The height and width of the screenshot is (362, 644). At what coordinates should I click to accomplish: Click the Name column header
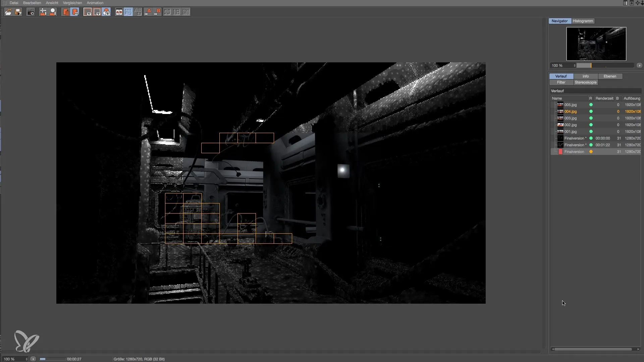click(569, 99)
